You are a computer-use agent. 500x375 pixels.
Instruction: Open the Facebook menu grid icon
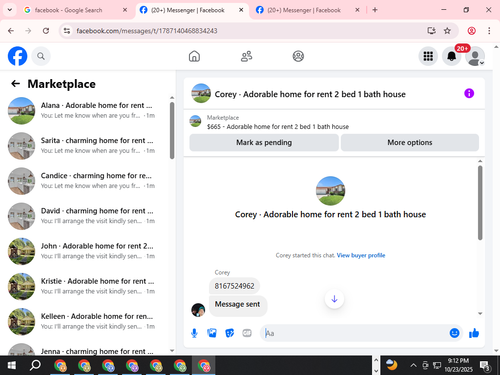coord(428,56)
